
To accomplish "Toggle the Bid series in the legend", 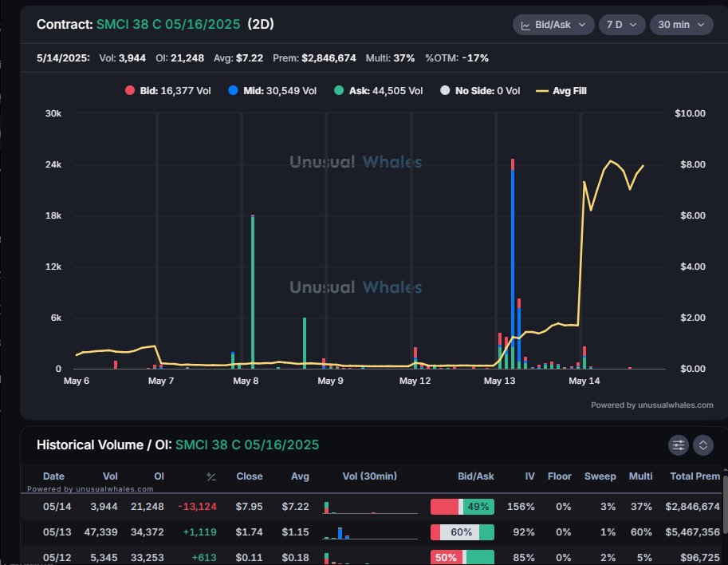I will coord(167,91).
